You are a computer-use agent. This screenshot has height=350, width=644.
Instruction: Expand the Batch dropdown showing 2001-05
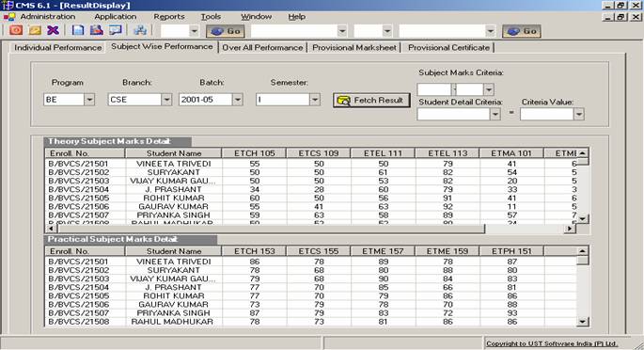pyautogui.click(x=238, y=100)
